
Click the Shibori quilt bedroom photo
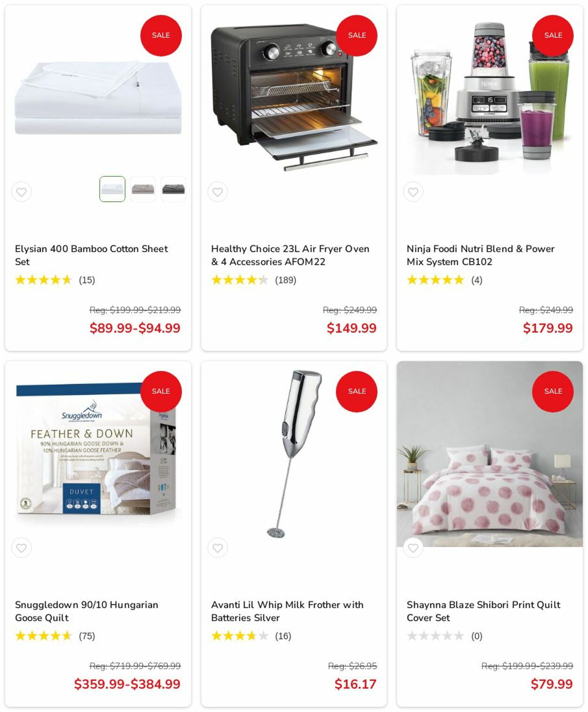[490, 454]
